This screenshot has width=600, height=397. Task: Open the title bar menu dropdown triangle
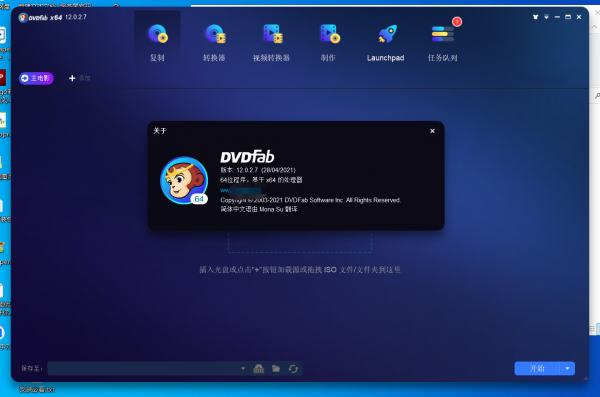click(x=546, y=17)
